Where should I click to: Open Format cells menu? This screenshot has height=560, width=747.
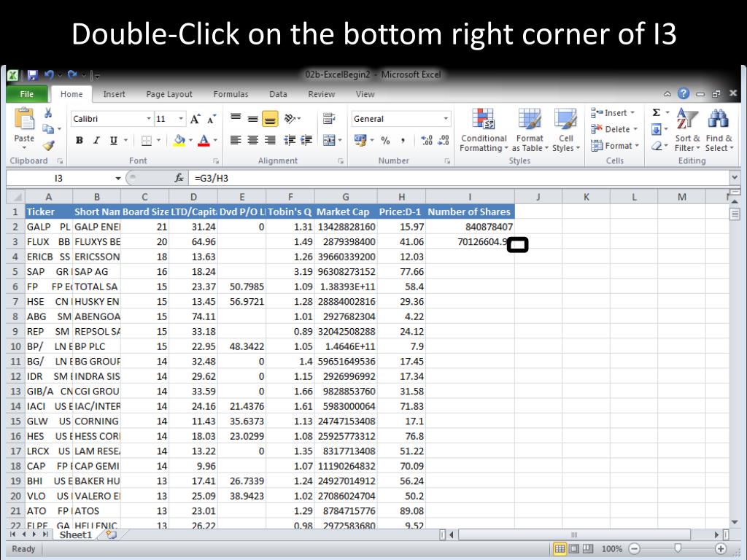(x=614, y=146)
